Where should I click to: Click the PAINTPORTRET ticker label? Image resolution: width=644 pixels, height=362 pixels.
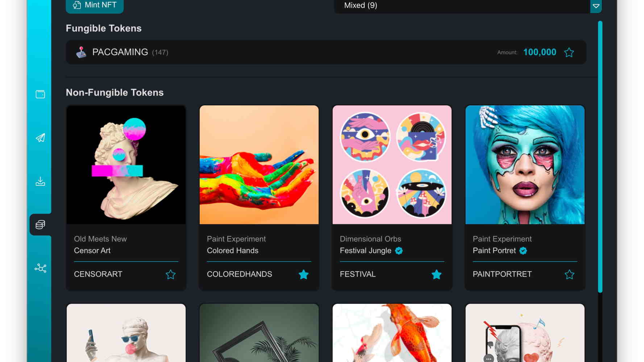click(502, 274)
